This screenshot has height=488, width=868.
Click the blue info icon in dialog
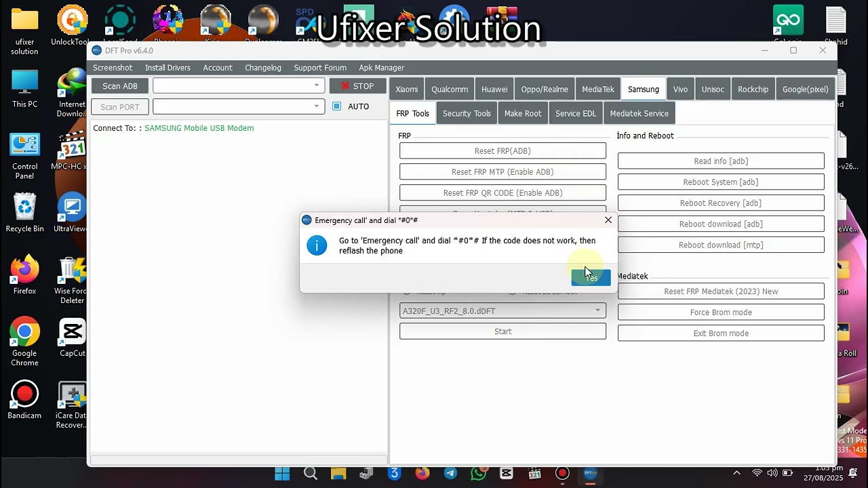[x=317, y=245]
